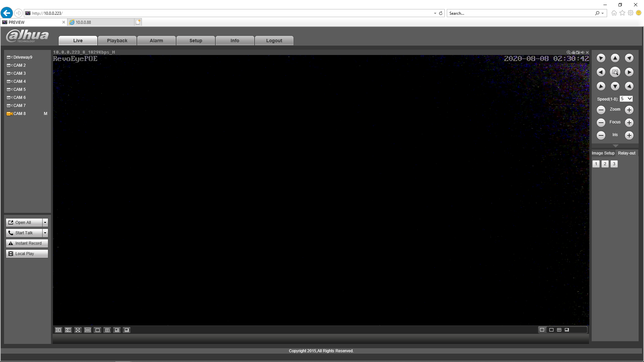Switch the video to full screen

(x=78, y=330)
